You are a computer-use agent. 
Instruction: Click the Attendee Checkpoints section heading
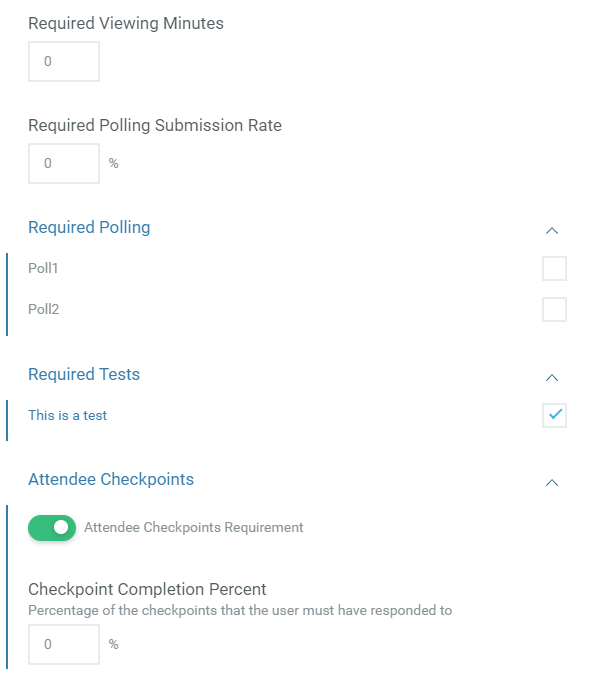click(x=111, y=479)
